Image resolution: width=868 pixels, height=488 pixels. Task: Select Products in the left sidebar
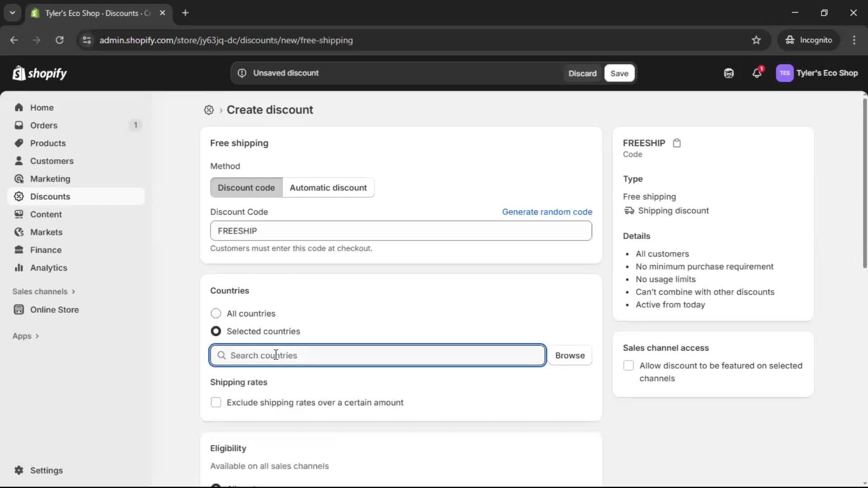point(47,143)
